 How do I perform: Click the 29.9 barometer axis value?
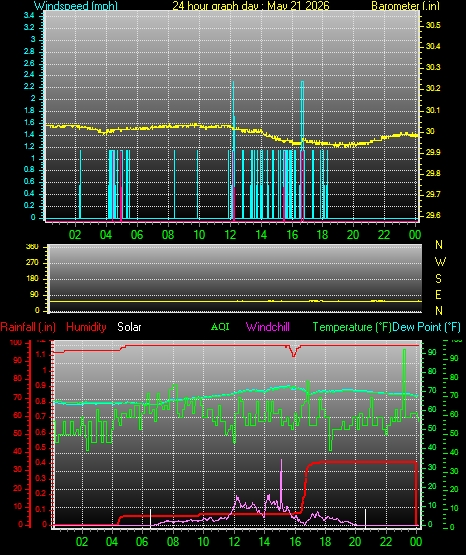coord(433,152)
